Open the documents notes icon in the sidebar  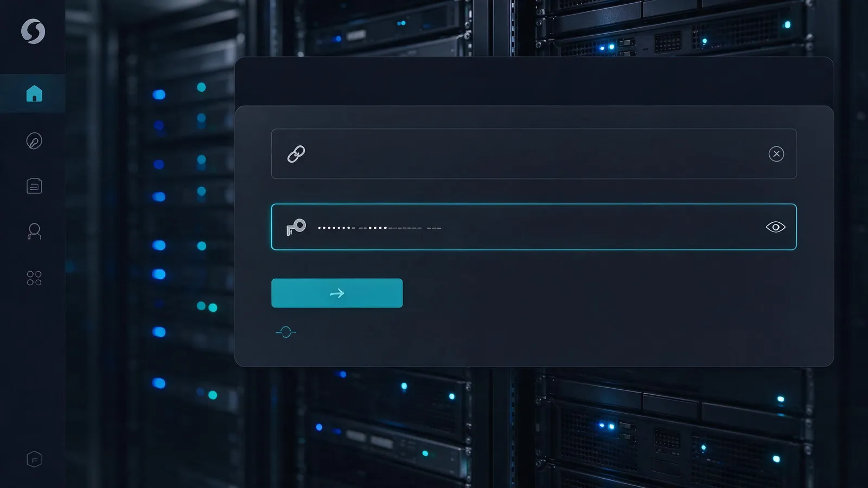click(34, 186)
